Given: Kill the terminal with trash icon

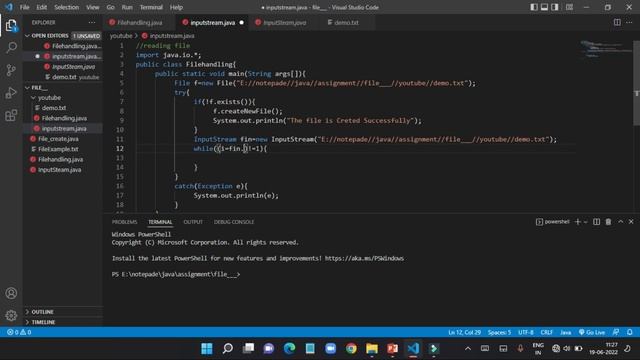Looking at the screenshot, I should tap(608, 222).
